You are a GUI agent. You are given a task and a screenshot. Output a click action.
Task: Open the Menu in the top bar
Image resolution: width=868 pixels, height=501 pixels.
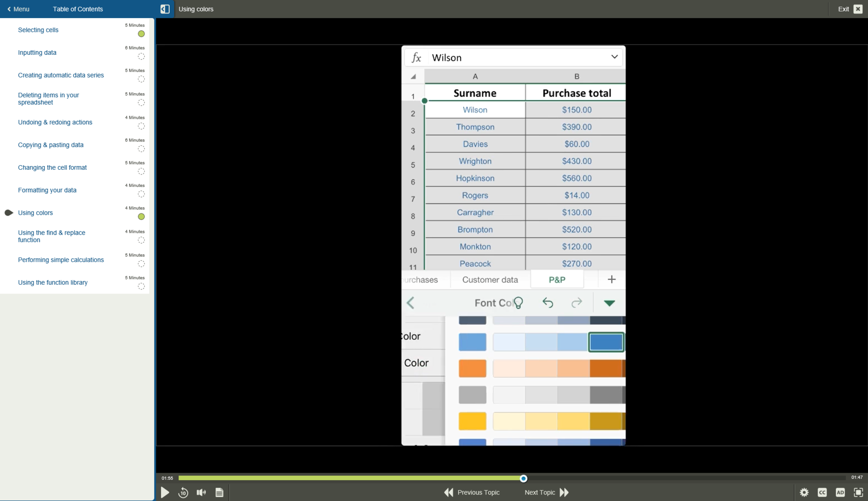tap(19, 9)
